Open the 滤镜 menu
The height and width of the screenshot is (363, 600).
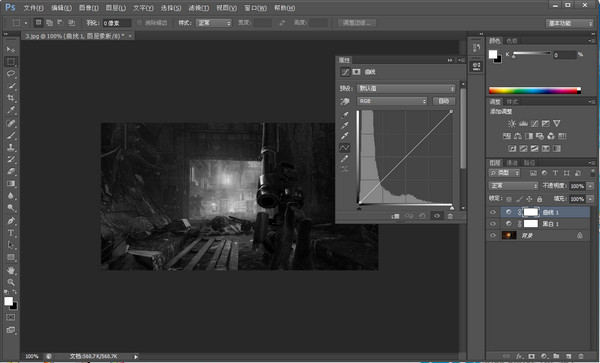[x=199, y=8]
